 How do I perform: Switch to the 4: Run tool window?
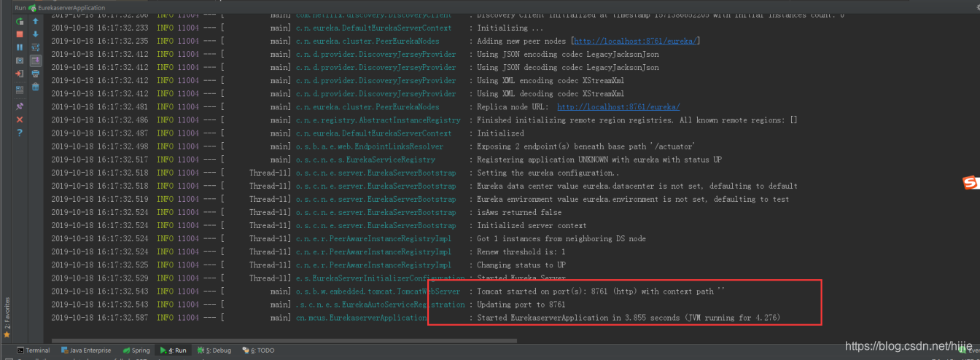174,351
